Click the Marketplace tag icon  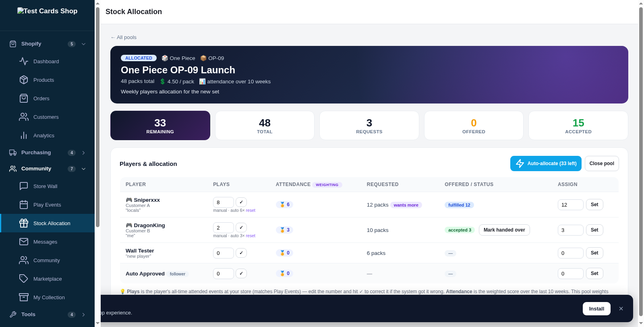click(x=24, y=279)
